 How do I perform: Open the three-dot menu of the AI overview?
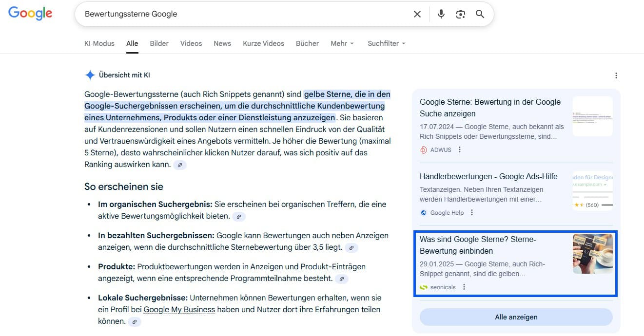click(616, 75)
